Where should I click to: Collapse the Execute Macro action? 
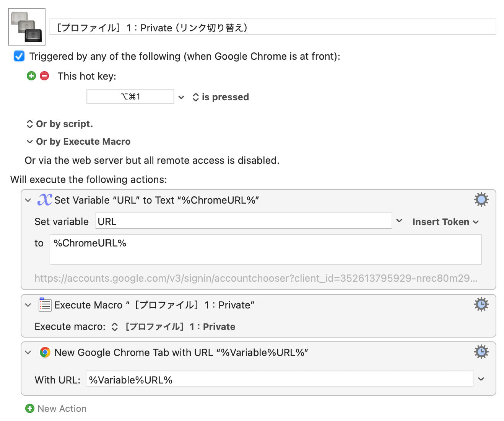coord(28,305)
